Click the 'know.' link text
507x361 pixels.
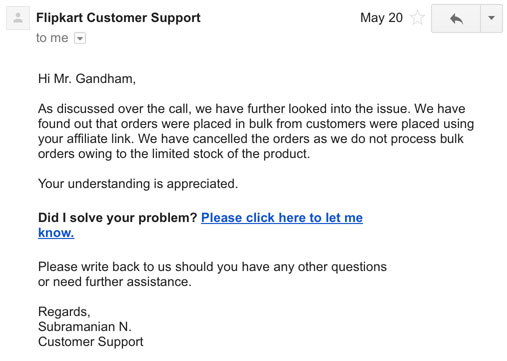[56, 233]
